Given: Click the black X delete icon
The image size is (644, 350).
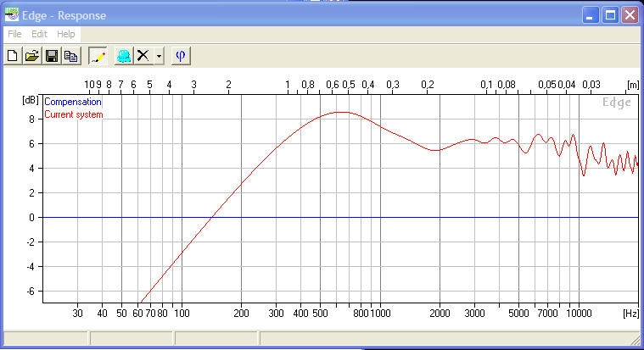Looking at the screenshot, I should pyautogui.click(x=143, y=56).
